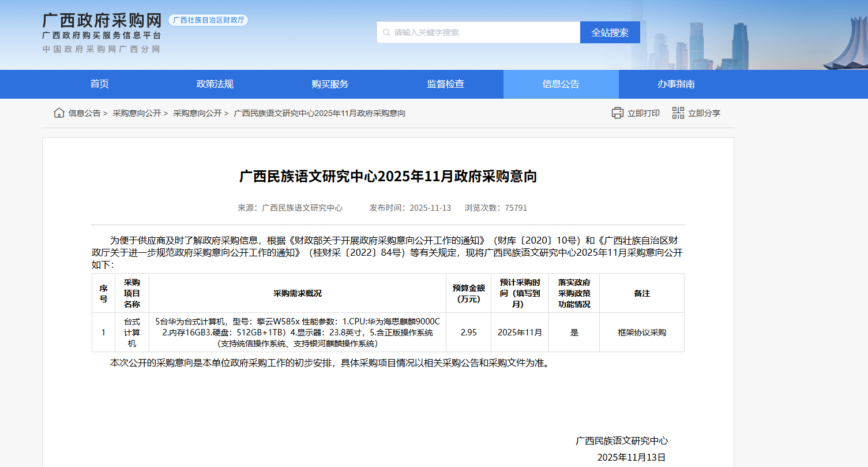The image size is (868, 467).
Task: Open the 首页 navigation tab
Action: [x=100, y=84]
